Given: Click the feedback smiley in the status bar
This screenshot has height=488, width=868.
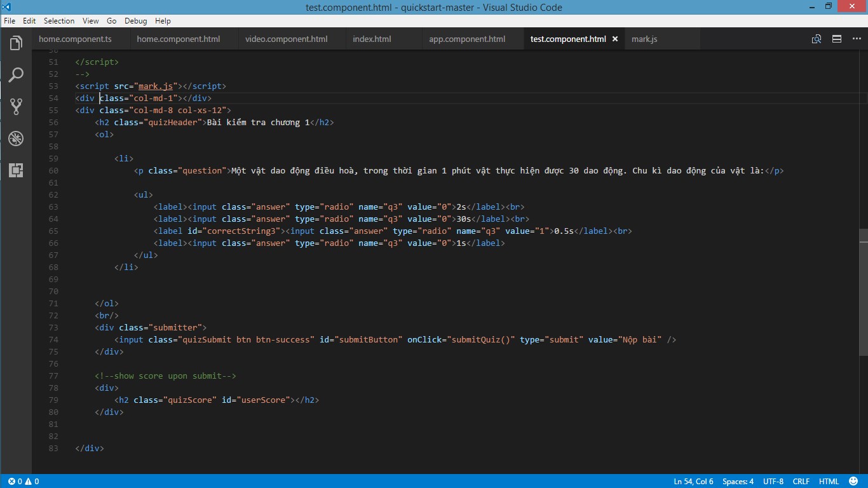Looking at the screenshot, I should (x=855, y=482).
